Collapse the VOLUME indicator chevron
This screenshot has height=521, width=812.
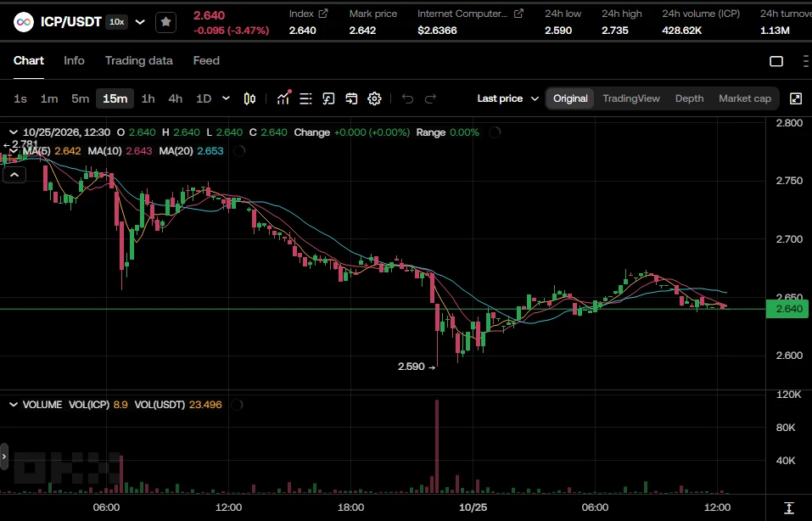point(14,405)
